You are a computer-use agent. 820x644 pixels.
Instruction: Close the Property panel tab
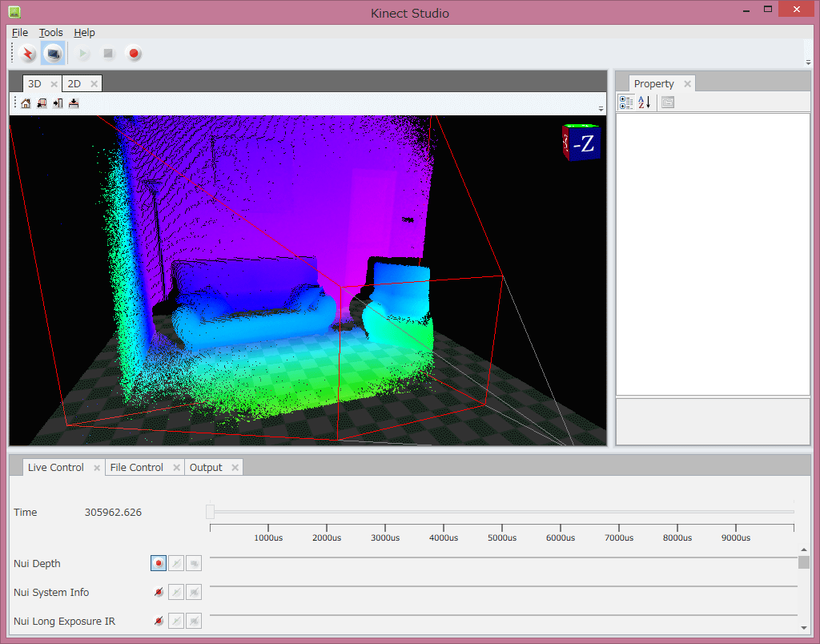tap(688, 84)
